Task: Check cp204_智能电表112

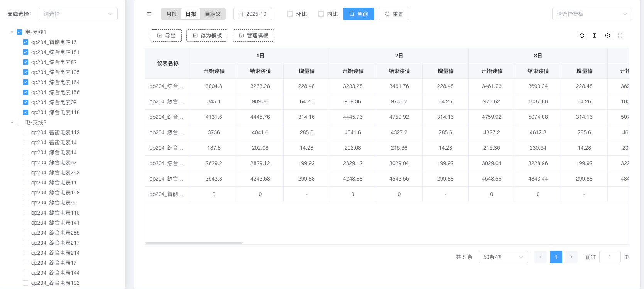Action: [x=25, y=132]
